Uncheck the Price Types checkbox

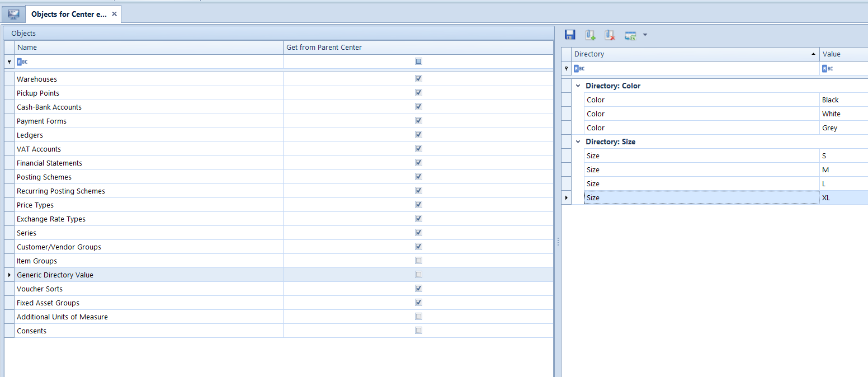coord(418,205)
